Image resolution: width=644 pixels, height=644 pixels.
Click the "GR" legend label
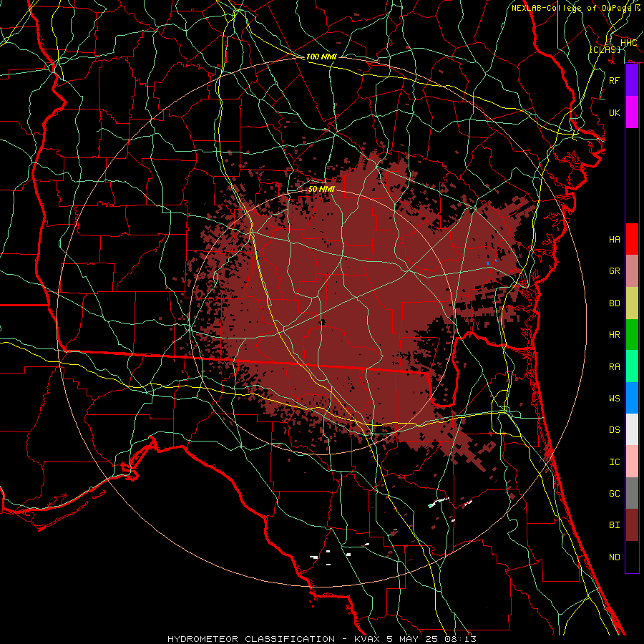pos(614,271)
